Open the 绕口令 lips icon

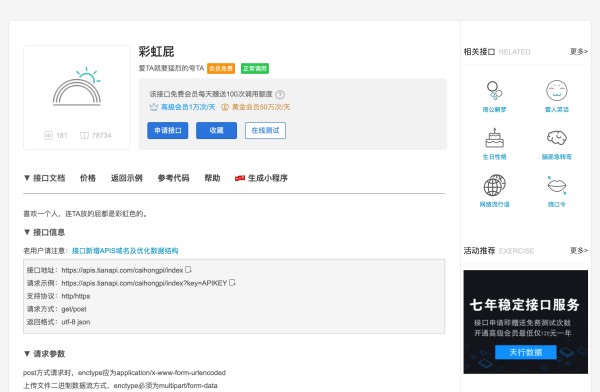point(556,185)
